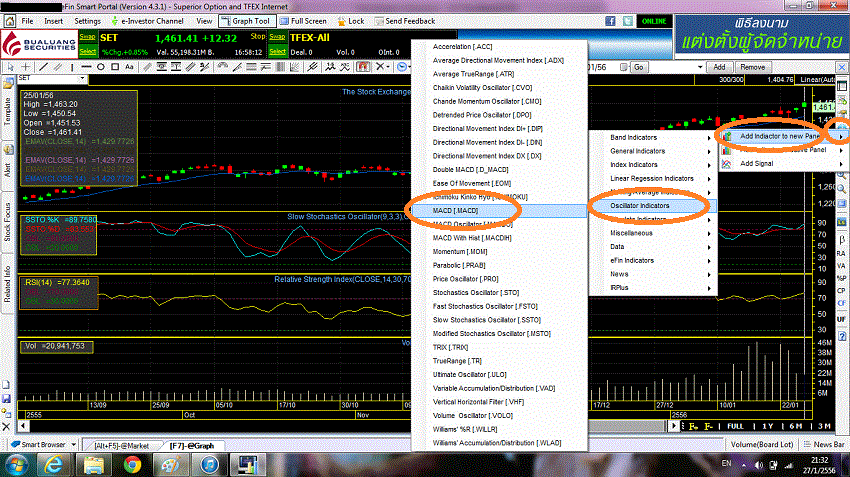The image size is (850, 477).
Task: Open Google Chrome from taskbar
Action: pyautogui.click(x=132, y=465)
